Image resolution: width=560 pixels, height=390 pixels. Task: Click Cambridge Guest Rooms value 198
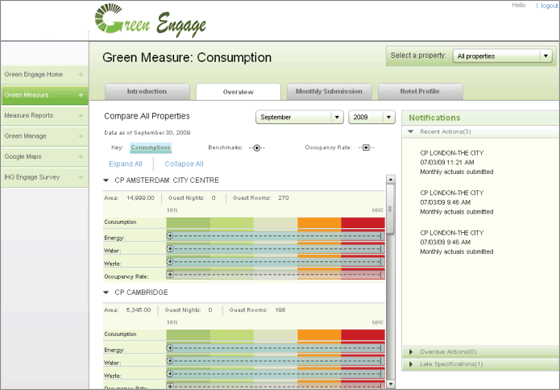[280, 310]
